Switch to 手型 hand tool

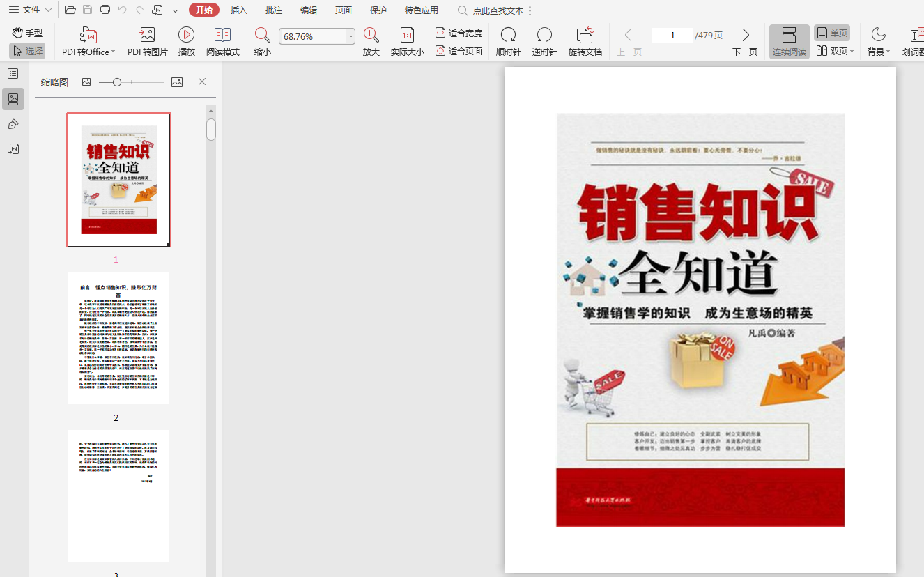(27, 33)
